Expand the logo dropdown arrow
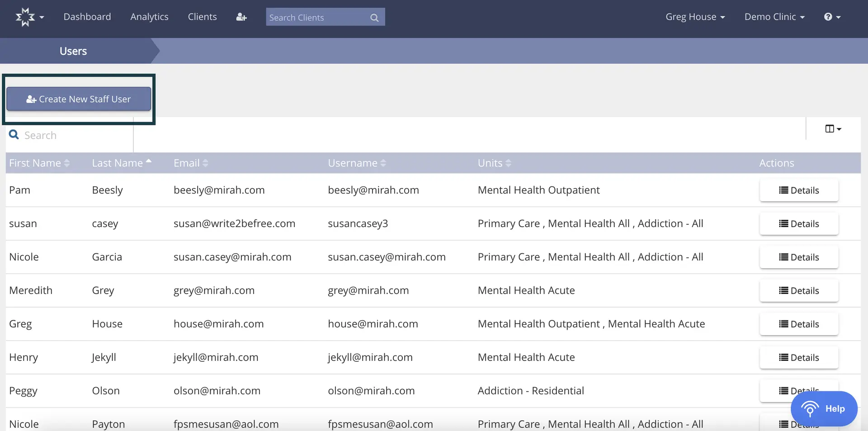868x431 pixels. coord(42,18)
